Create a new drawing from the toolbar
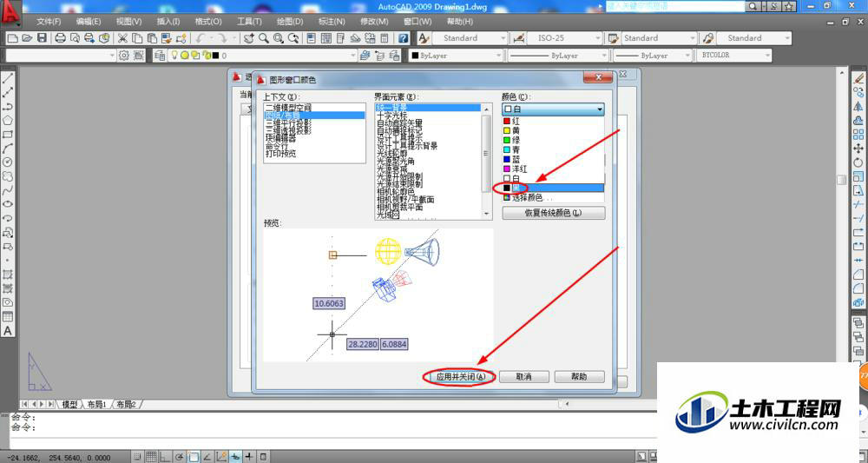 12,38
